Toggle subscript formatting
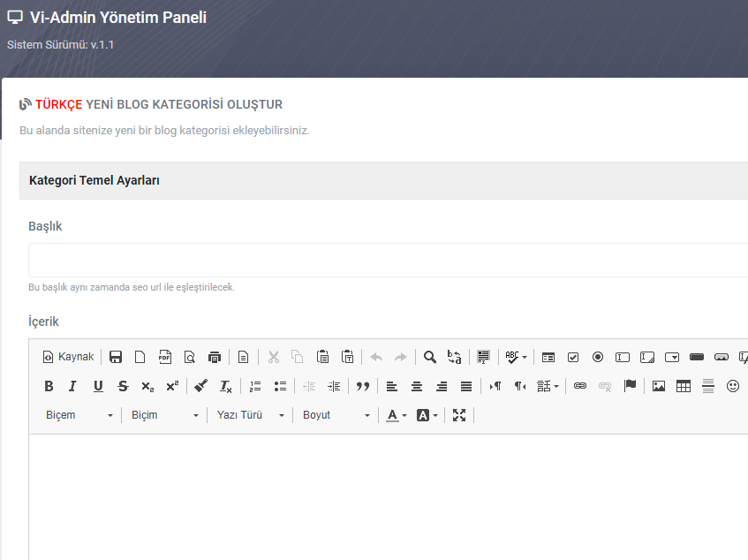This screenshot has width=748, height=560. (147, 386)
